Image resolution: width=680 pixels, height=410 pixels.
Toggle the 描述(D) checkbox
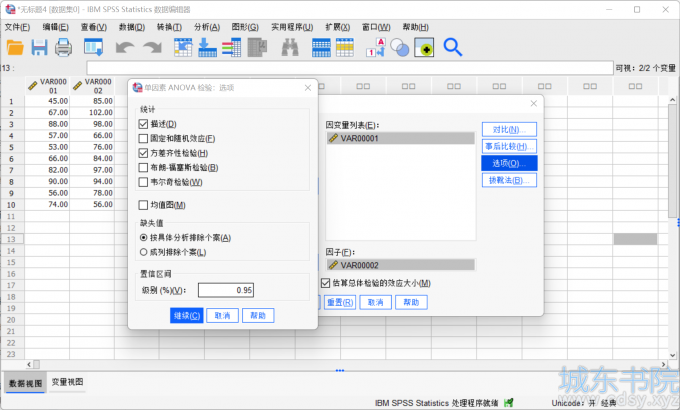tap(143, 124)
